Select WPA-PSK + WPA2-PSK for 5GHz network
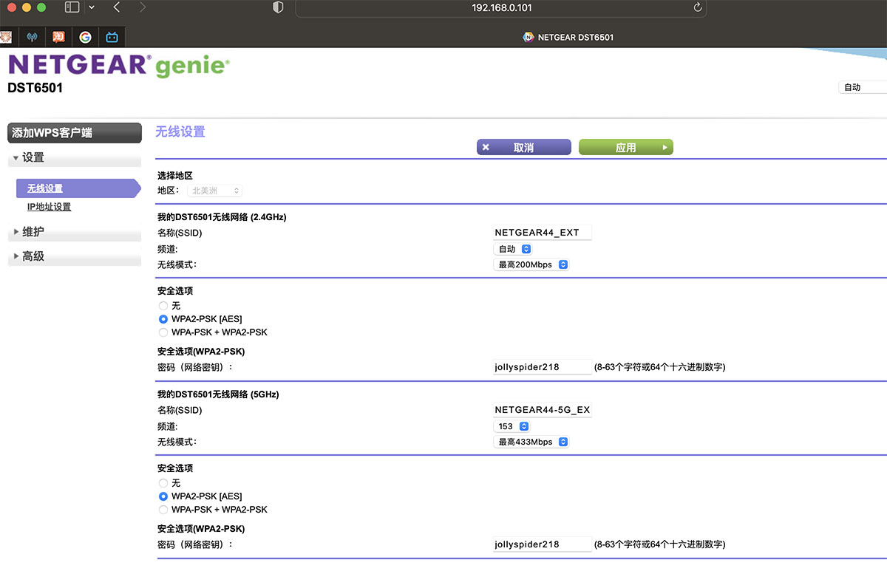Image resolution: width=887 pixels, height=588 pixels. click(163, 510)
